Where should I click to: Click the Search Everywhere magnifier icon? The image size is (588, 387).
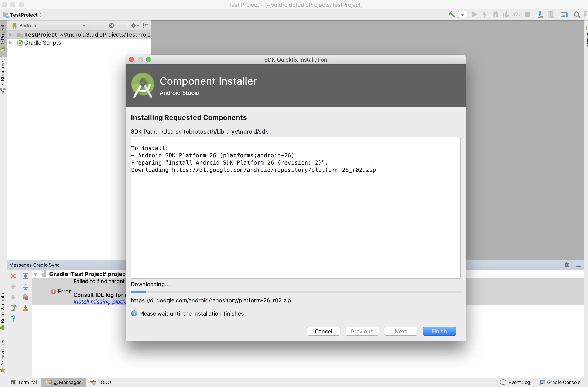(x=577, y=15)
